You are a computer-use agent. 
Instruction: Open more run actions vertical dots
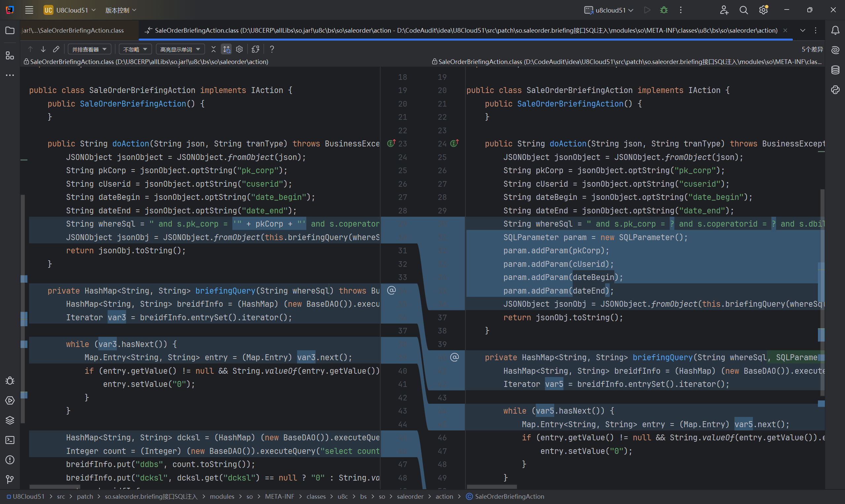681,10
